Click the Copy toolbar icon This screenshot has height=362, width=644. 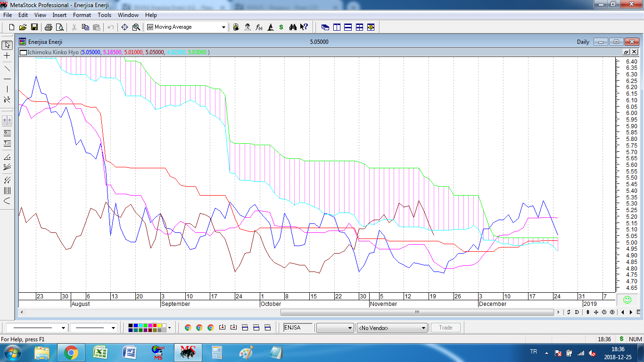point(85,27)
